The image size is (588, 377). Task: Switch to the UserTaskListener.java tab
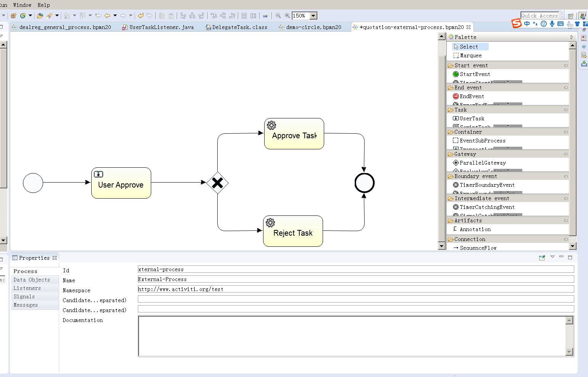[x=162, y=27]
